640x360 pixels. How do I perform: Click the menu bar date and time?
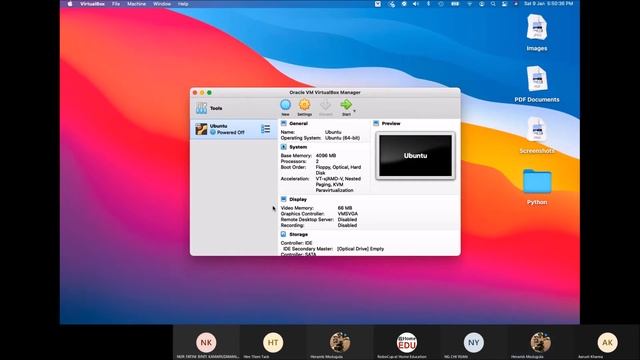coord(549,4)
